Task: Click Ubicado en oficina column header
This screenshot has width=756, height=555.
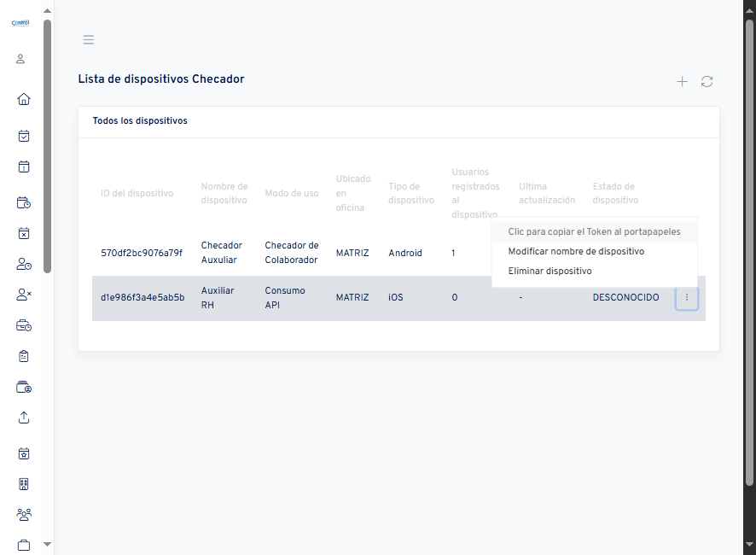Action: tap(353, 193)
